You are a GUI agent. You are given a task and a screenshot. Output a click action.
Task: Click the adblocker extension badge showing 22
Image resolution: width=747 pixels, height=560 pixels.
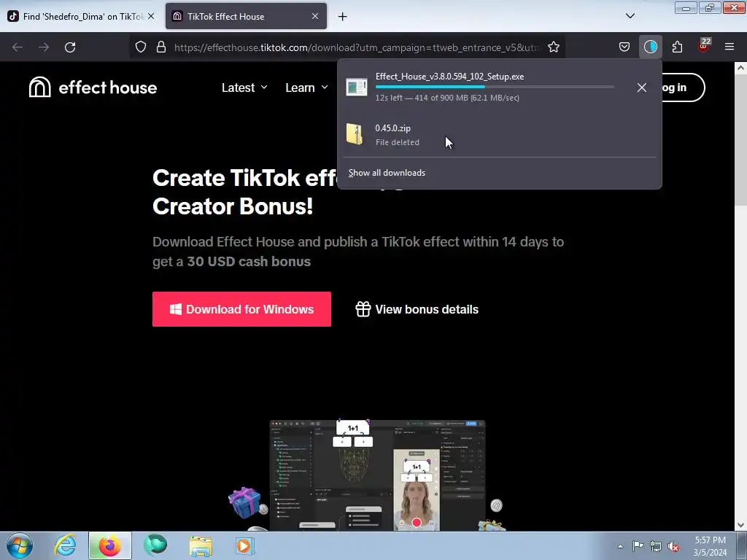coord(703,46)
